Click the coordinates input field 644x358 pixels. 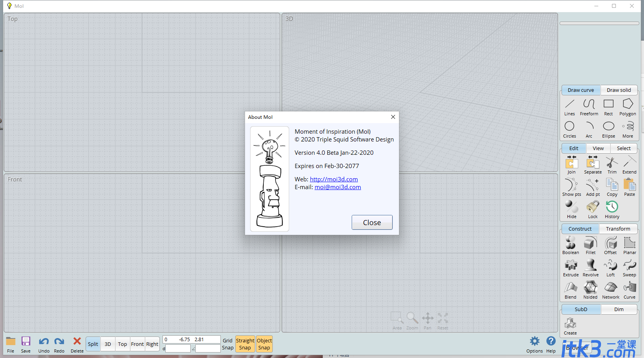[191, 339]
